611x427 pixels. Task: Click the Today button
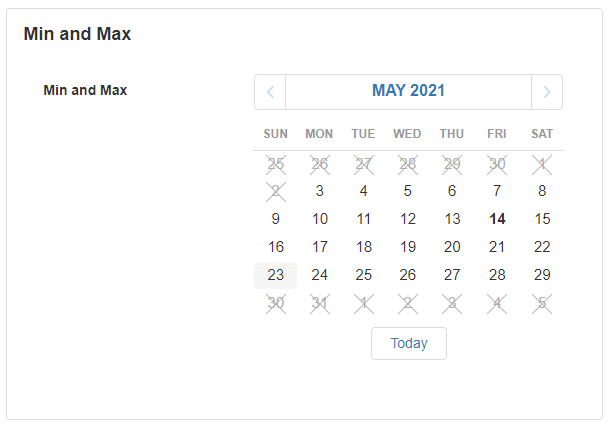coord(408,343)
